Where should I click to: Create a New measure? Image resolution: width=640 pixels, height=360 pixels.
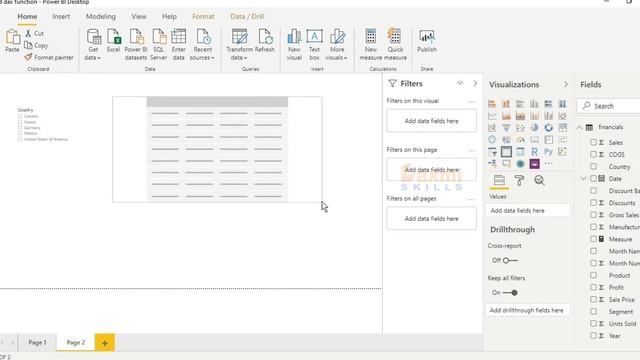coord(371,45)
